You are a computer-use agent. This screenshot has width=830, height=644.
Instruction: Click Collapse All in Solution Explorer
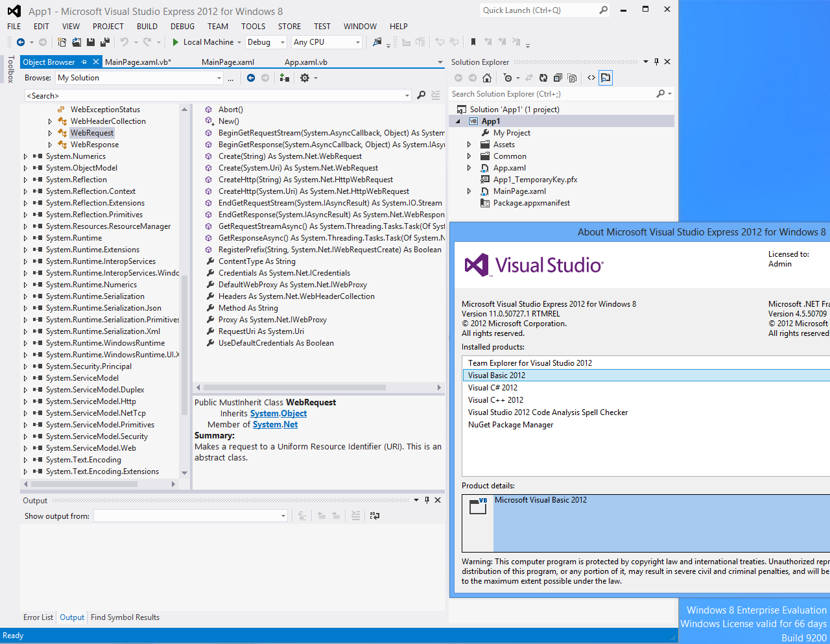pyautogui.click(x=558, y=78)
